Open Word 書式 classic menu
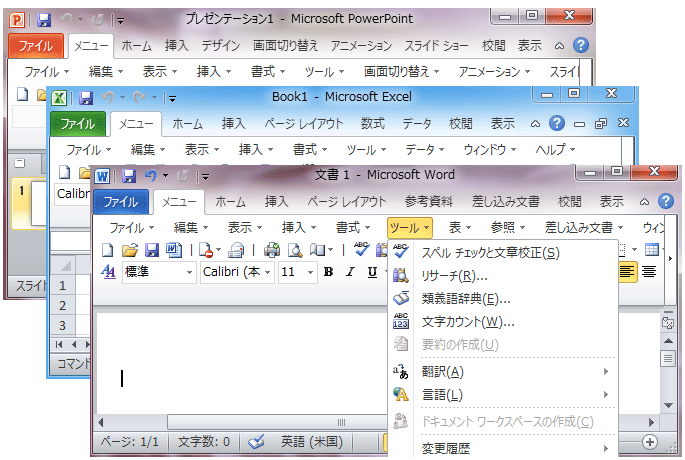The image size is (685, 460). 353,228
